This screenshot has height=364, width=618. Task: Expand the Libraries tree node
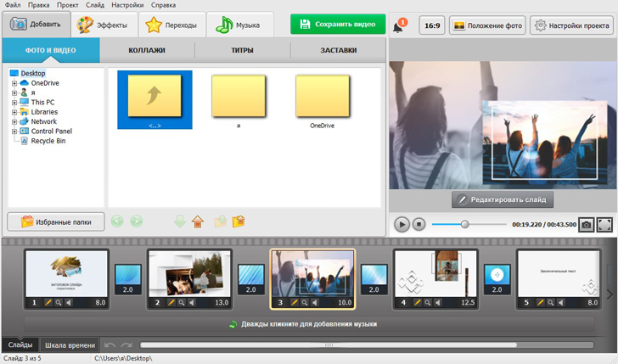tap(14, 112)
